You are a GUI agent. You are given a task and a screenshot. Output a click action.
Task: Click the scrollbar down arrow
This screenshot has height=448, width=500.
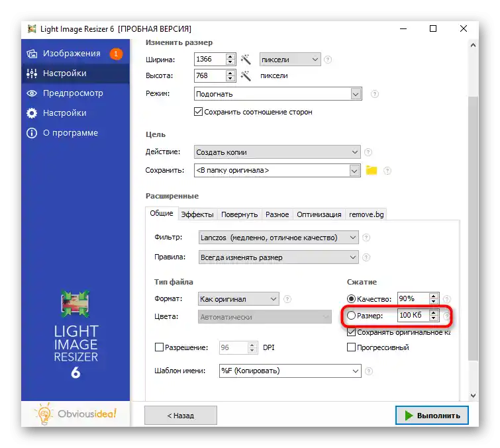pyautogui.click(x=474, y=396)
